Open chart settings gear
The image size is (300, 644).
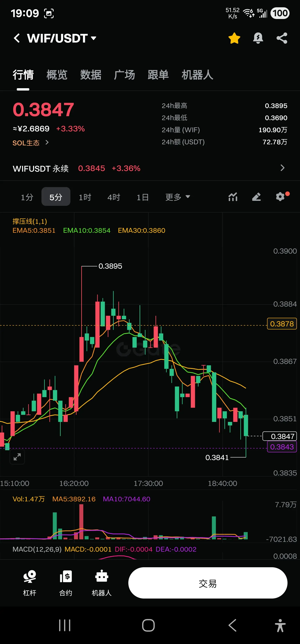pyautogui.click(x=280, y=196)
